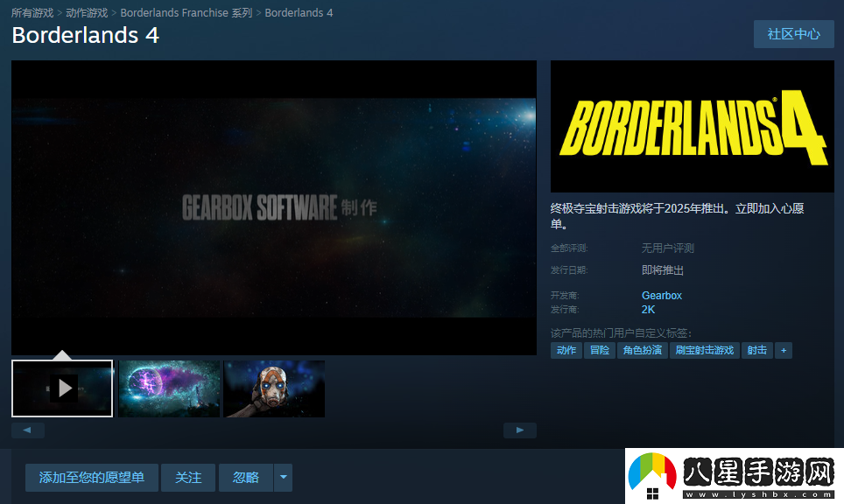Select the nebula screenshot thumbnail
The image size is (844, 504).
pos(169,388)
